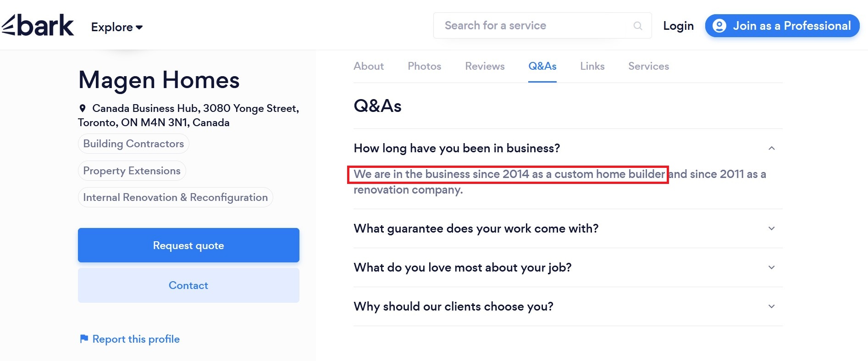Viewport: 868px width, 361px height.
Task: Click Report this profile link
Action: click(x=136, y=339)
